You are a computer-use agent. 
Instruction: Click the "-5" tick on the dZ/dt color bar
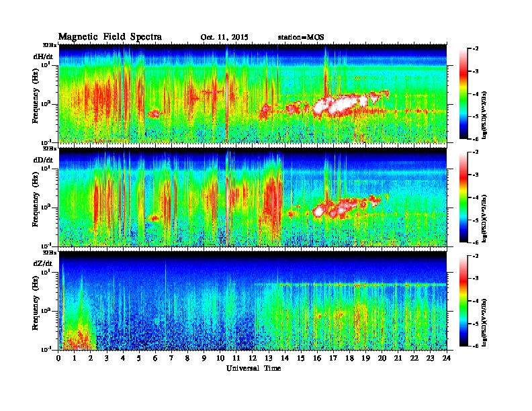[476, 324]
